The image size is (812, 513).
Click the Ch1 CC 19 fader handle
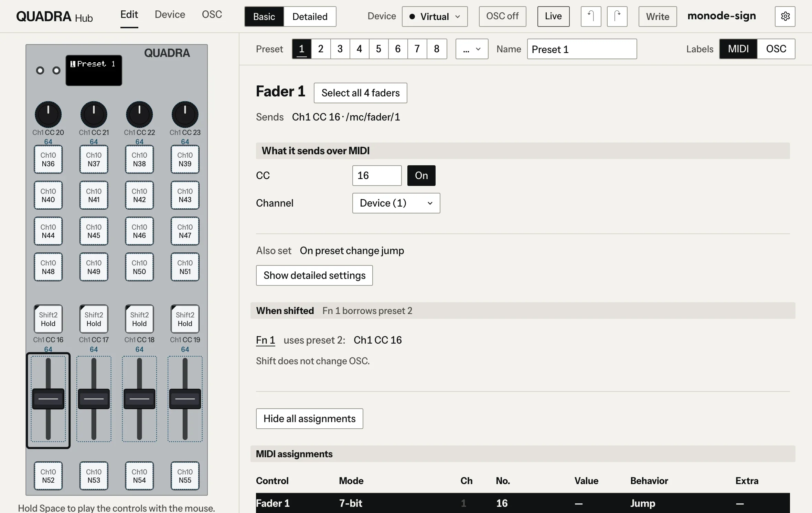click(x=185, y=399)
